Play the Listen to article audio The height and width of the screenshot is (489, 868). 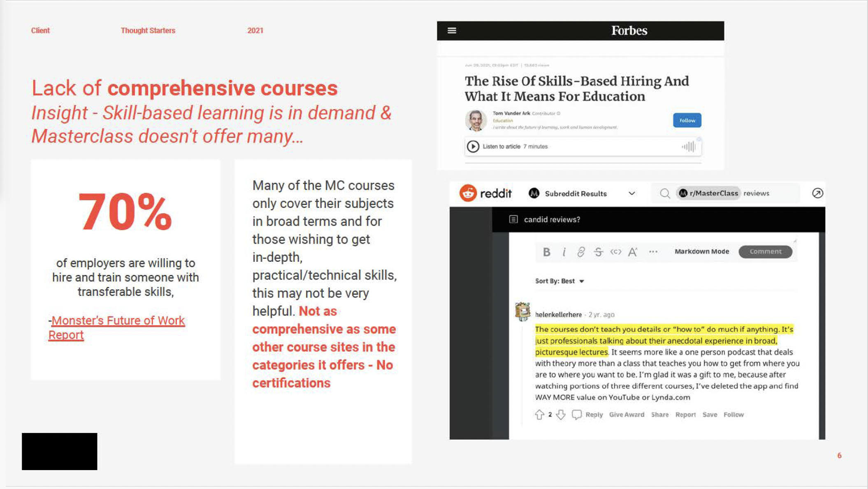[x=473, y=146]
